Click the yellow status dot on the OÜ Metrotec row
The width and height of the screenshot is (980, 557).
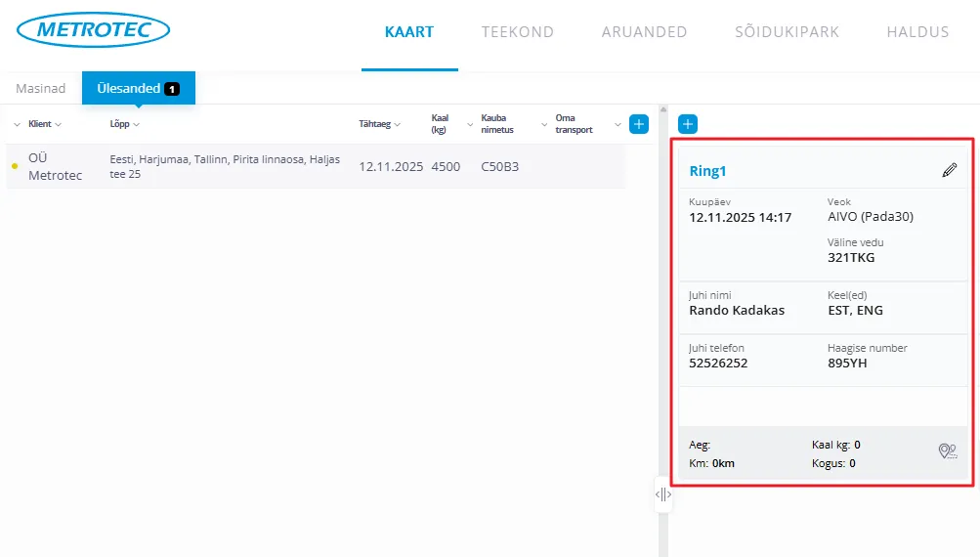[14, 167]
